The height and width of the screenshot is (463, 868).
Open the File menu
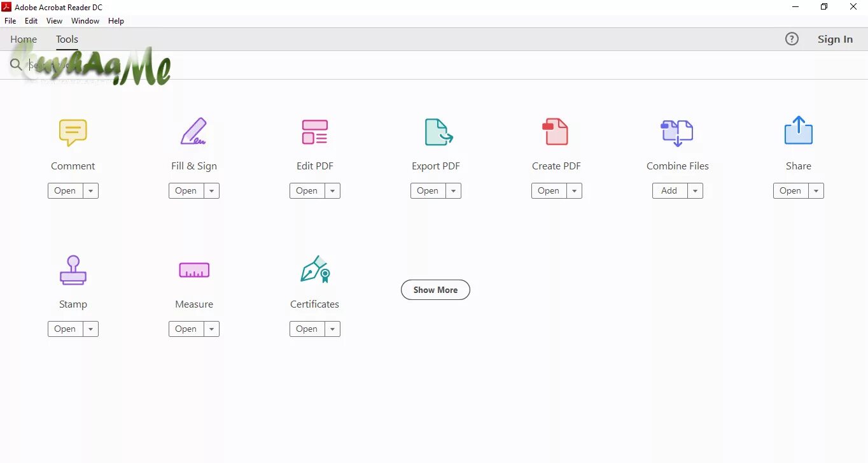tap(10, 21)
